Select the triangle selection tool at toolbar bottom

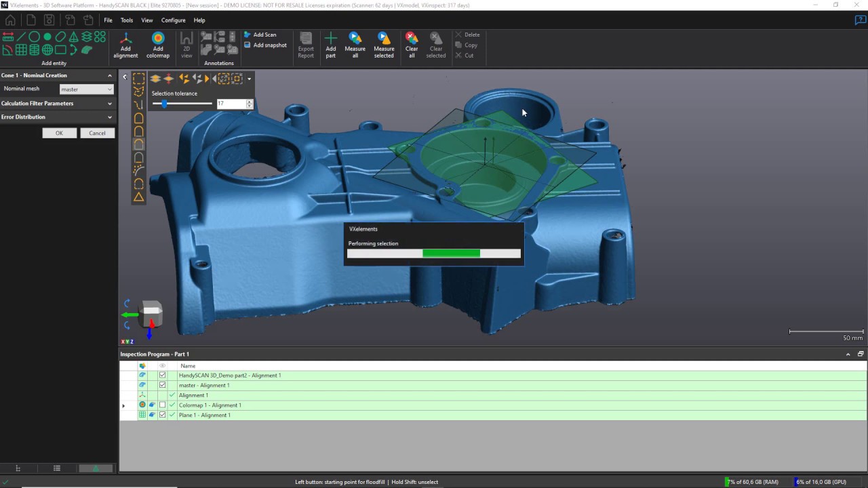[138, 197]
